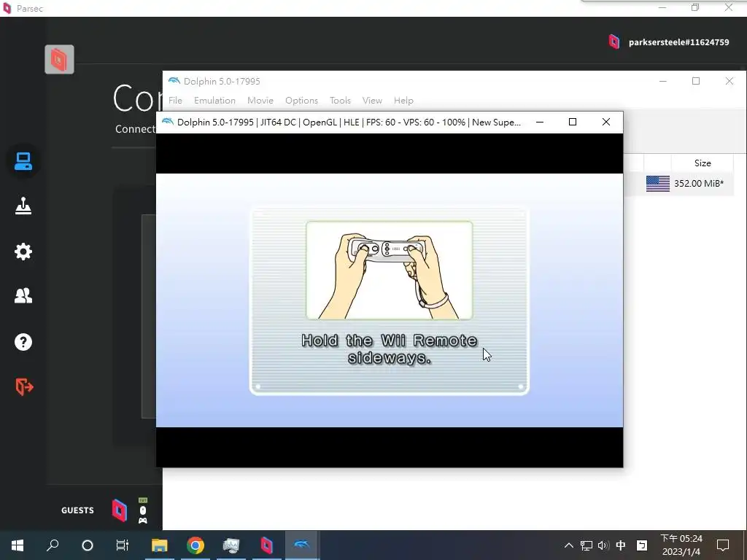Open Dolphin Options menu
The height and width of the screenshot is (560, 747).
click(x=301, y=101)
